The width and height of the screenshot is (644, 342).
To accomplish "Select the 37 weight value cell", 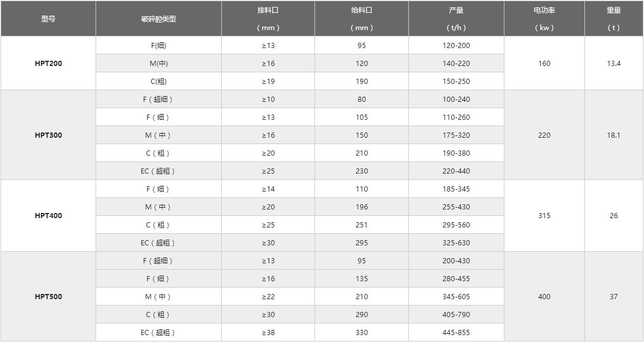I will 613,297.
